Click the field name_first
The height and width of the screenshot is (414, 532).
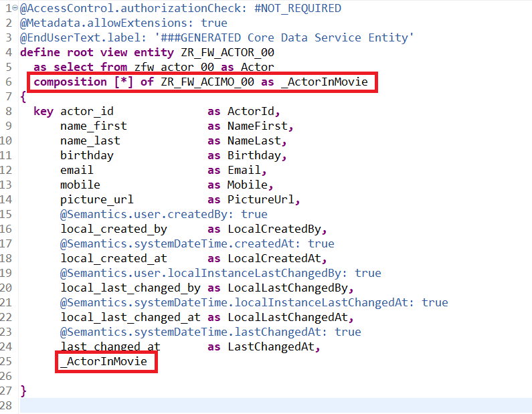pos(94,126)
